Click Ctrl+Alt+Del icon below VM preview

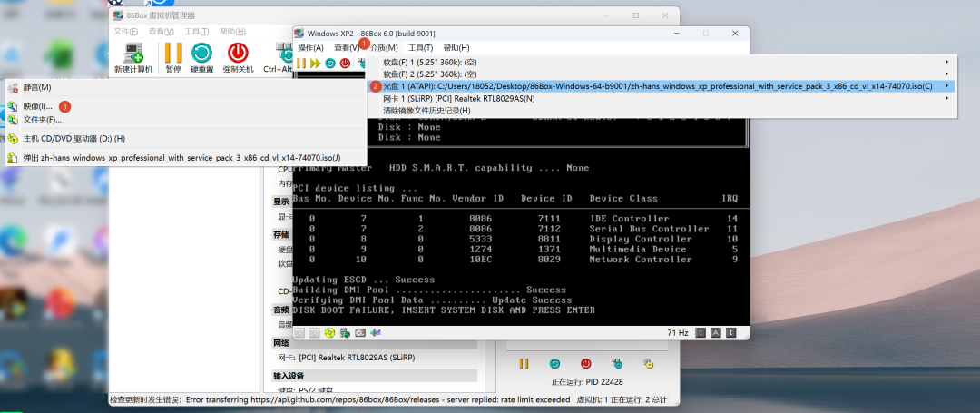click(617, 364)
